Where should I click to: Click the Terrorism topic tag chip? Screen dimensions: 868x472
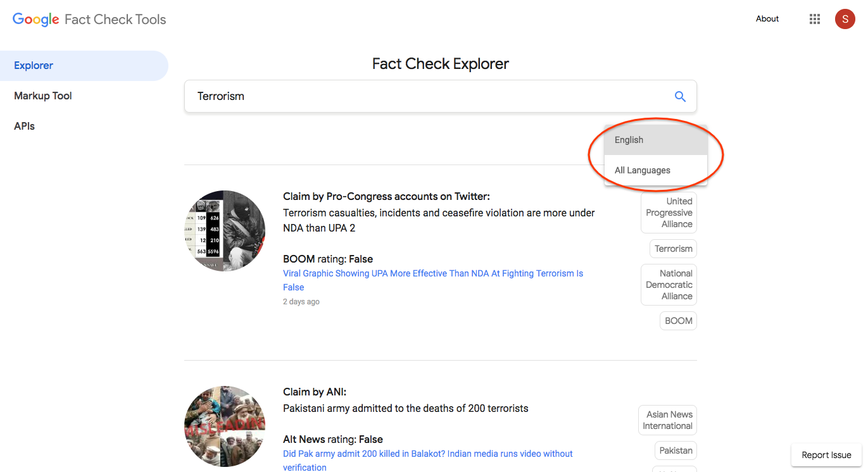[673, 249]
